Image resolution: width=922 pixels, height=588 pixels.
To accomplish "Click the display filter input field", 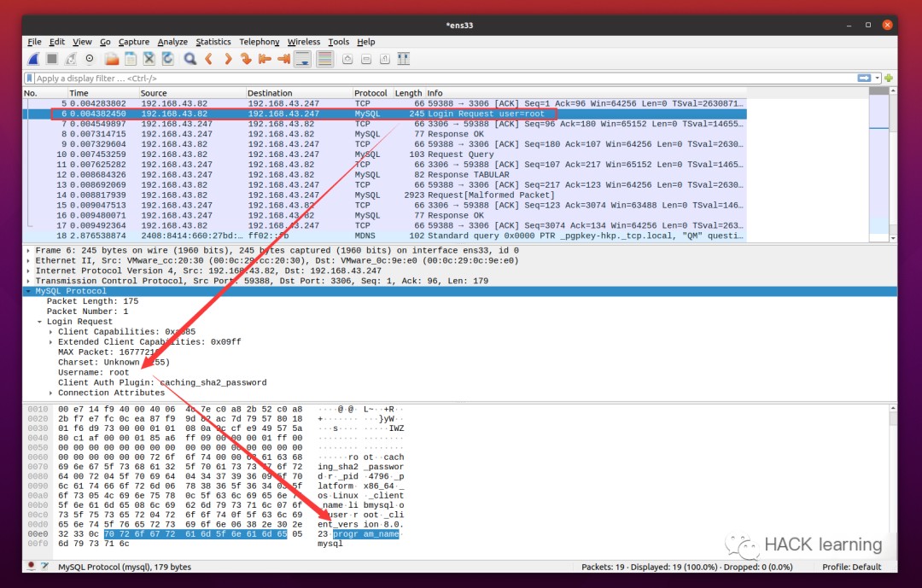I will pos(444,79).
